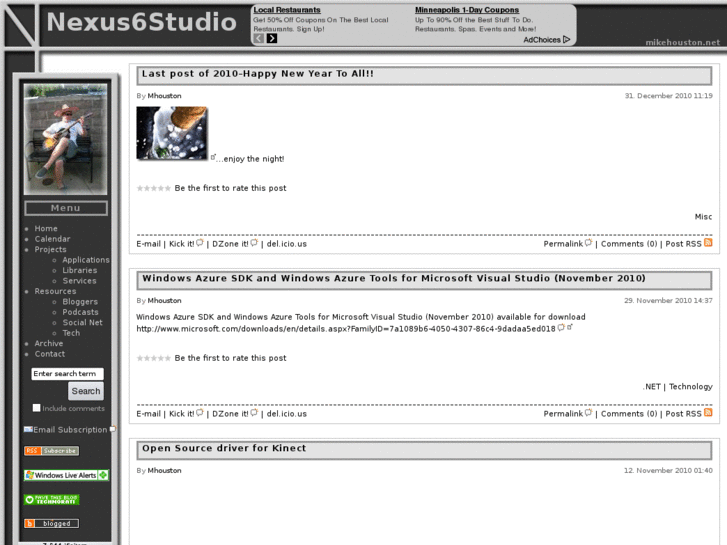Click Post RSS icon for Windows Azure post
The height and width of the screenshot is (545, 727).
(x=708, y=412)
